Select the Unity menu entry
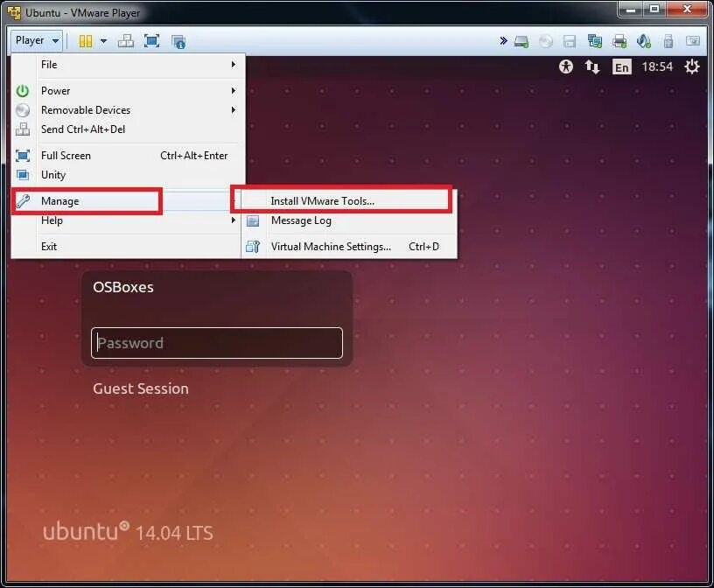 point(128,175)
